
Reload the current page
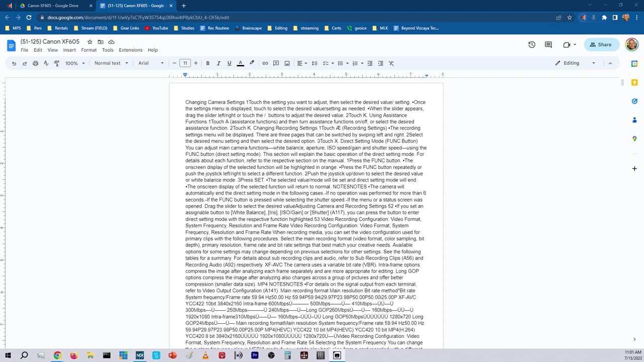point(29,17)
